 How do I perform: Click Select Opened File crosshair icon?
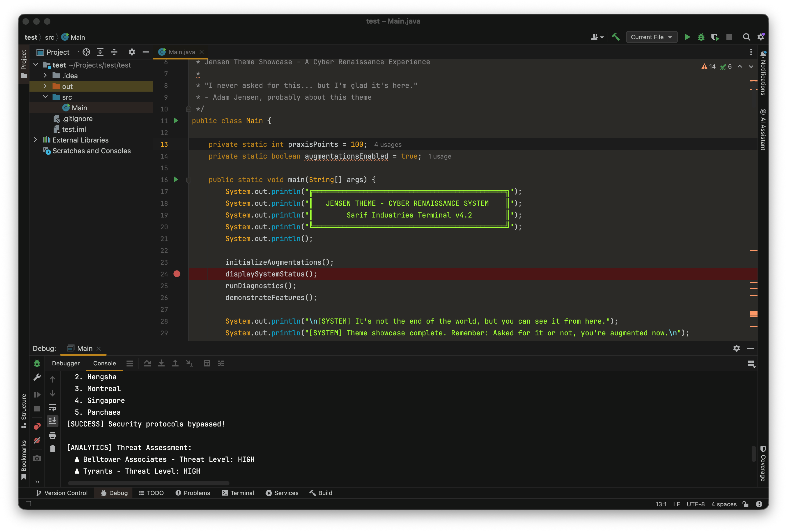(x=86, y=52)
